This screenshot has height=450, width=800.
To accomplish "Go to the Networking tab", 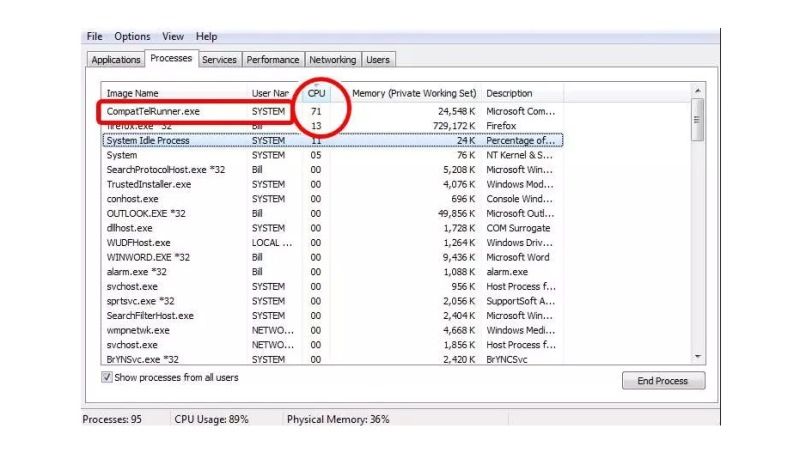I will click(333, 60).
